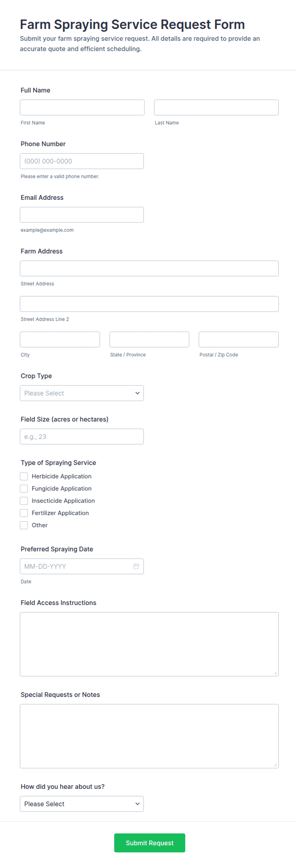The image size is (296, 868).
Task: Expand the How did you hear dropdown
Action: pos(82,804)
